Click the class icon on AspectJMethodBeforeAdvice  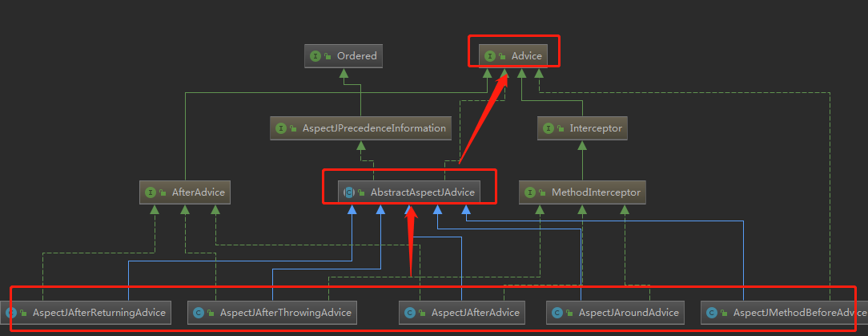click(x=712, y=313)
